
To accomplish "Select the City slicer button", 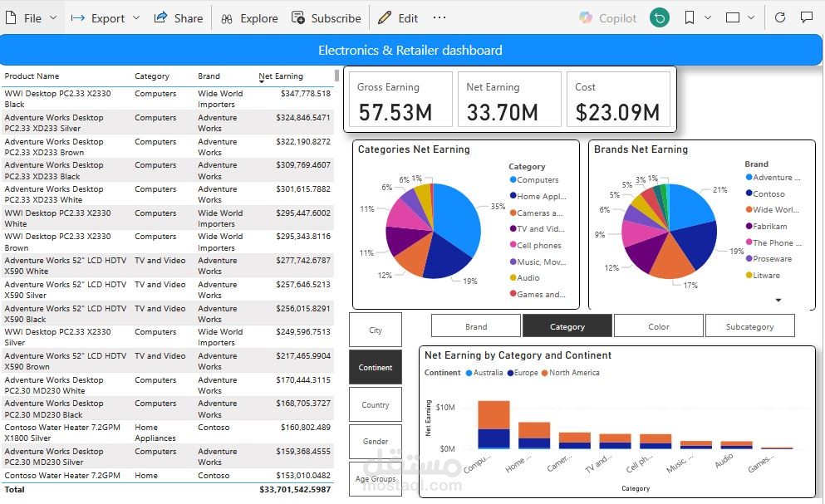I will tap(376, 330).
